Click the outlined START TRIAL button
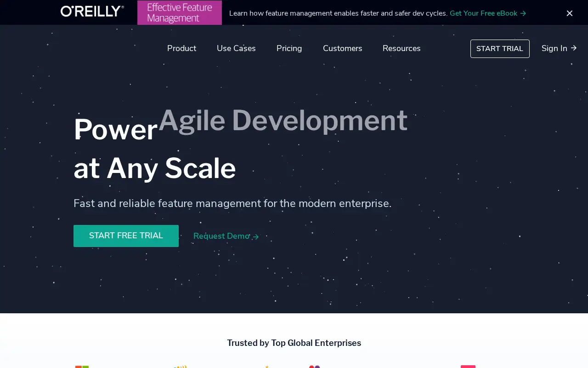588x368 pixels. 500,49
